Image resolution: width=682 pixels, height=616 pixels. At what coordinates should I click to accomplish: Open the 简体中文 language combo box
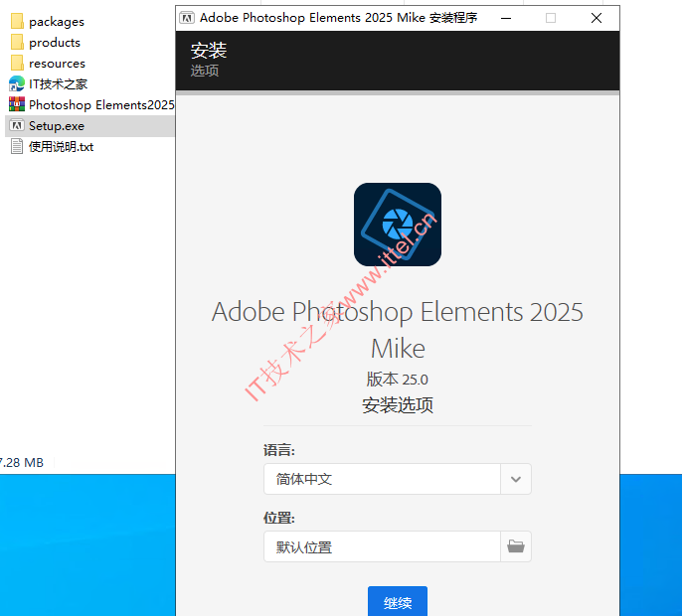[x=398, y=479]
